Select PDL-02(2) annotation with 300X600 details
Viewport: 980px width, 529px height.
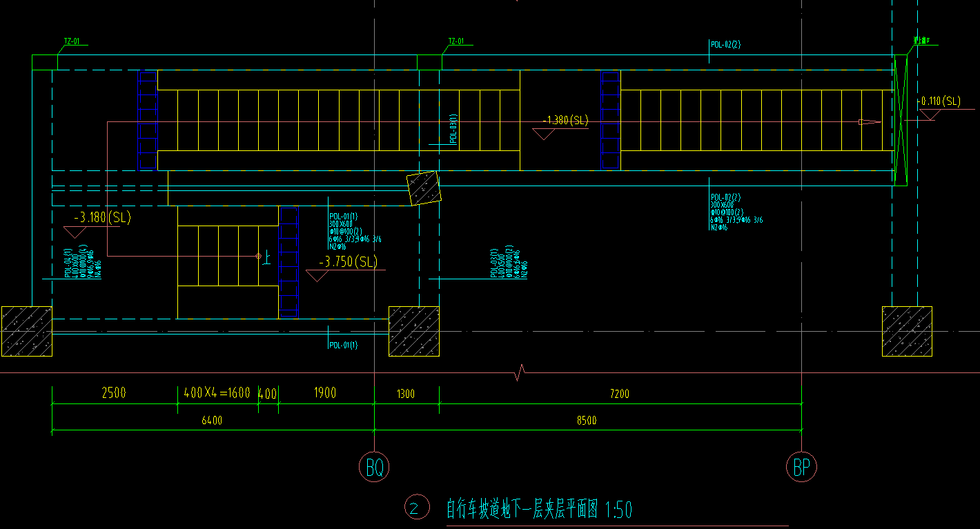pos(736,212)
